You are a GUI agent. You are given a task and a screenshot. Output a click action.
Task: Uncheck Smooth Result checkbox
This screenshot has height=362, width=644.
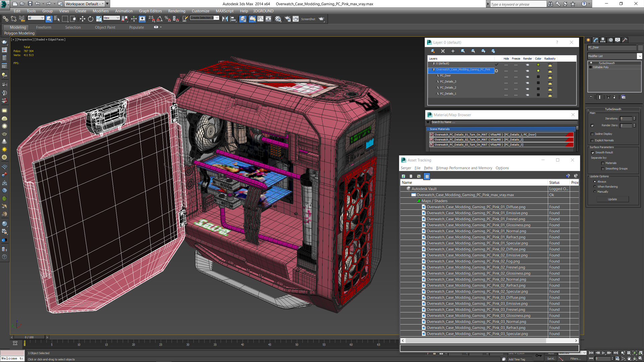(593, 153)
